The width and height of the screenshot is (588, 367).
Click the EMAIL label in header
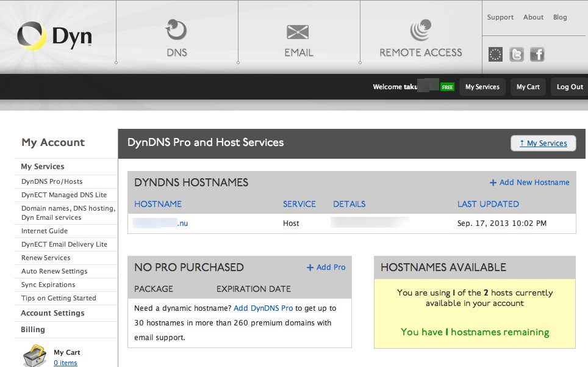(x=298, y=53)
